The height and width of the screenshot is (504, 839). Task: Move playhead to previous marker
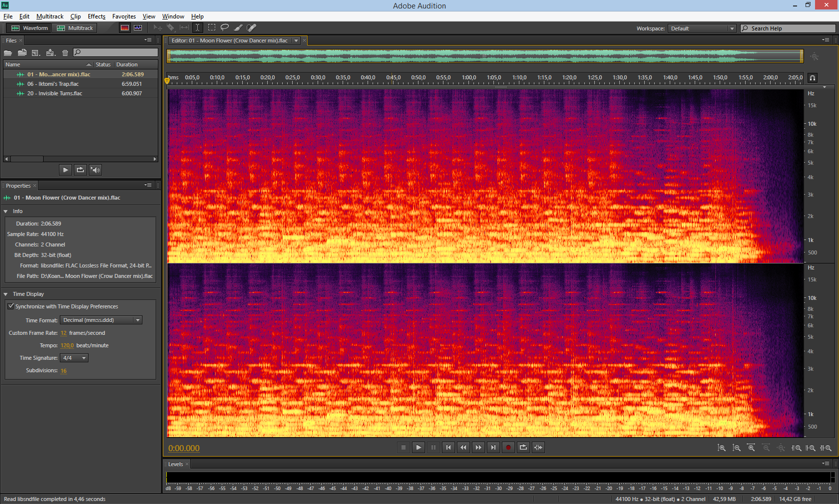pos(448,448)
